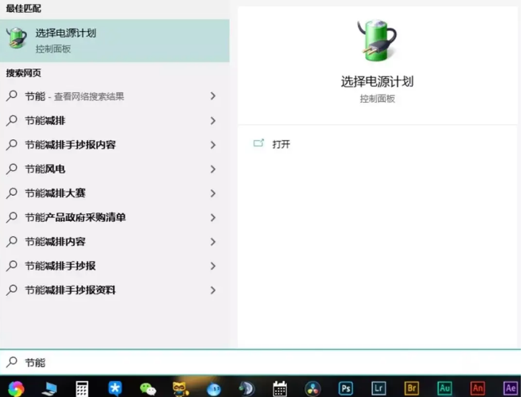Click magnifier icon in the search box
The image size is (532, 397).
12,362
